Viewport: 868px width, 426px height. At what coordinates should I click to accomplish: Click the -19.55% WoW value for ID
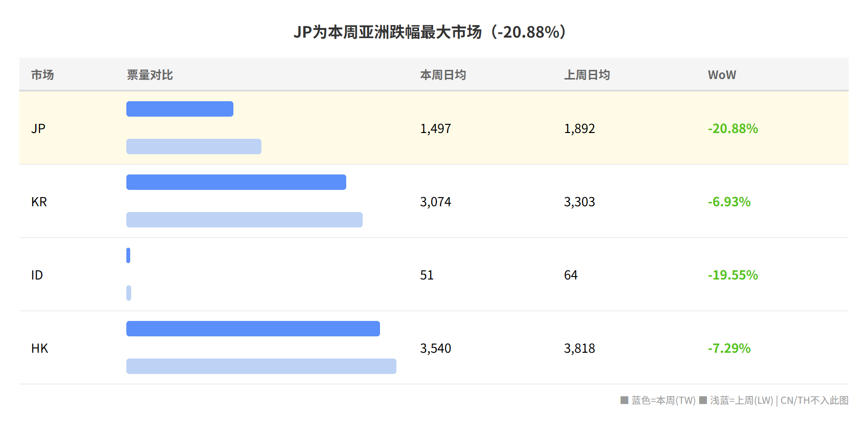pos(733,275)
